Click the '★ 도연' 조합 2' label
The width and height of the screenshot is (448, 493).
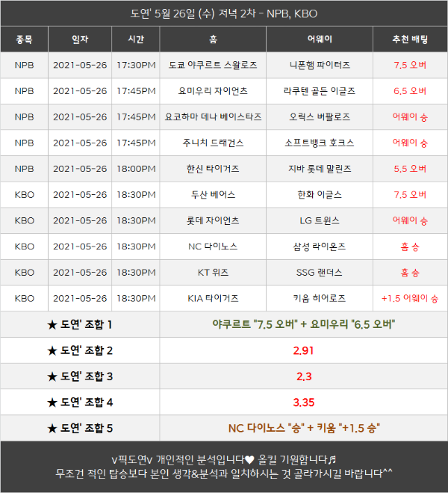(80, 350)
